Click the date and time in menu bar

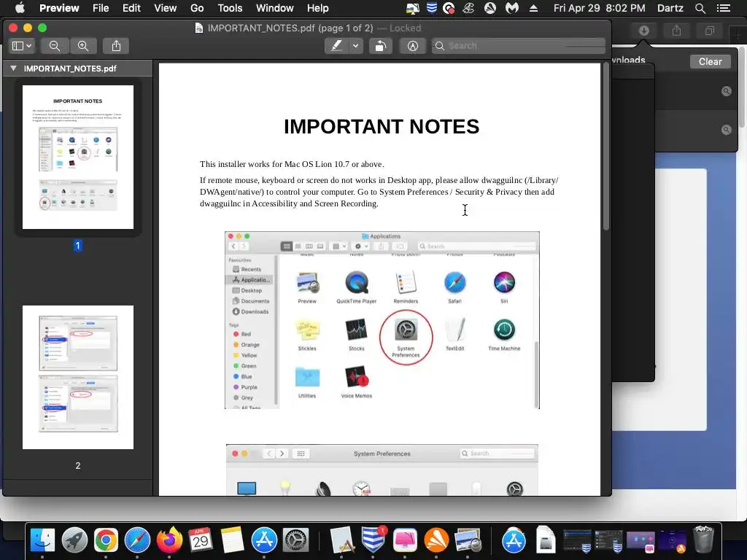click(x=600, y=8)
